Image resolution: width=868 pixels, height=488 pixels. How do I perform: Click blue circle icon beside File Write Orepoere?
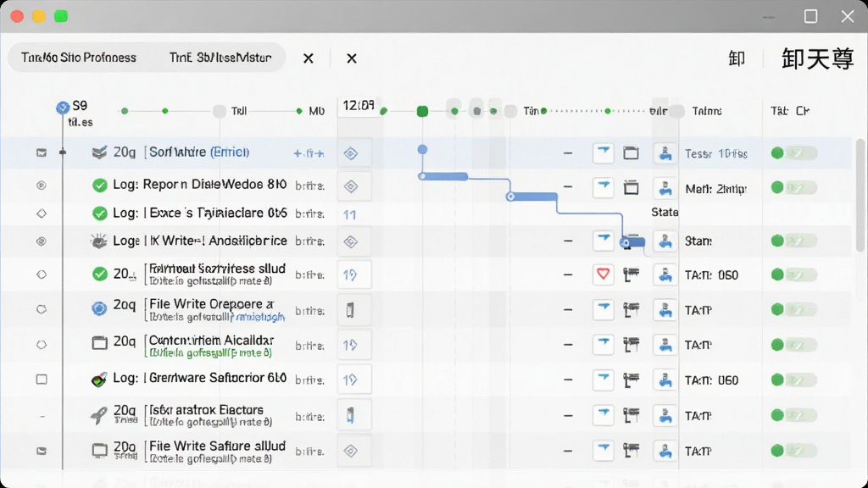pos(99,308)
